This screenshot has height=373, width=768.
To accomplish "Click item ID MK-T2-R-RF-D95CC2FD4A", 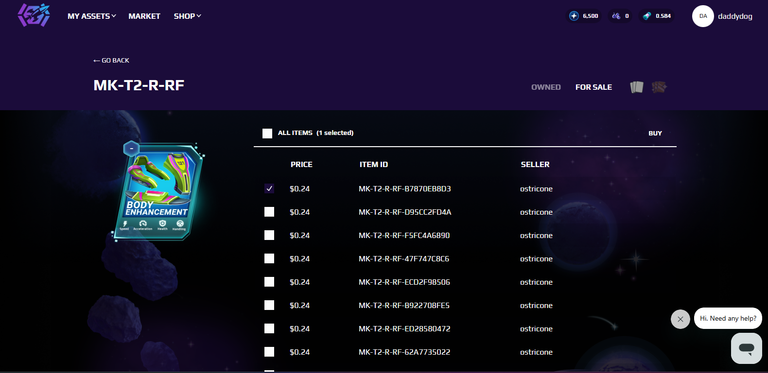I will tap(405, 212).
